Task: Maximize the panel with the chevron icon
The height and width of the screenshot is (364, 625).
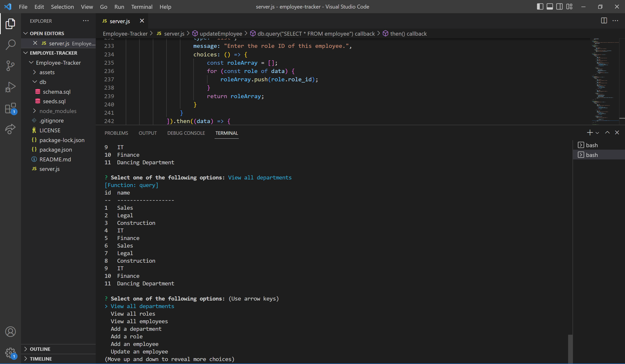Action: pyautogui.click(x=607, y=133)
